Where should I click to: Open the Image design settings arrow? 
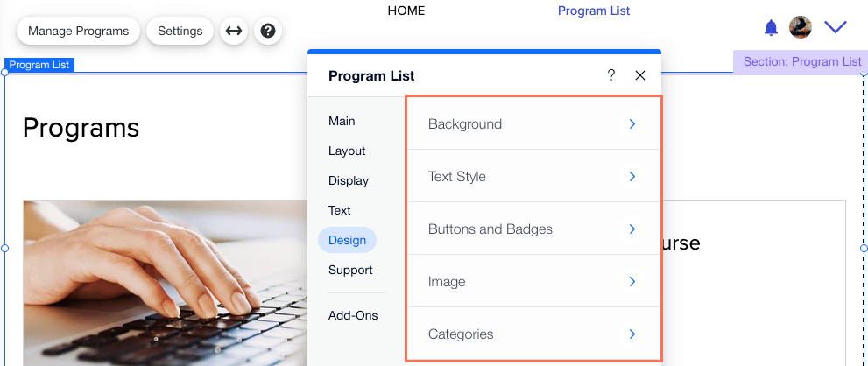(632, 282)
